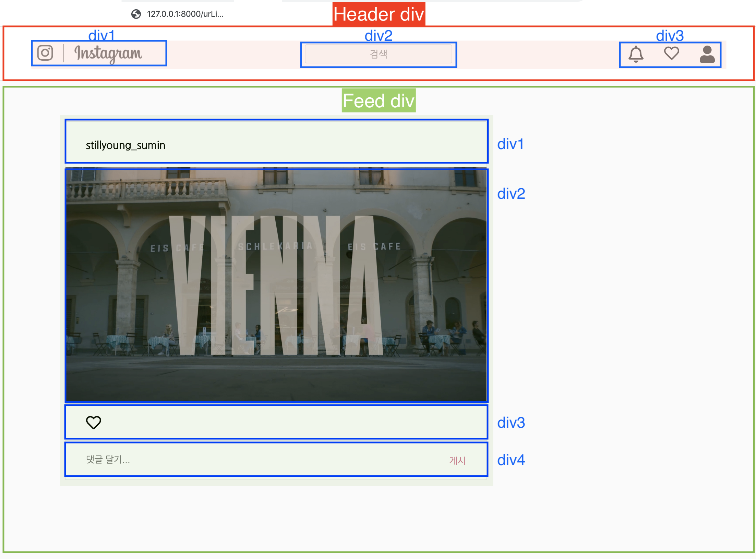Click the Instagram script wordmark
The height and width of the screenshot is (559, 756).
[x=108, y=54]
